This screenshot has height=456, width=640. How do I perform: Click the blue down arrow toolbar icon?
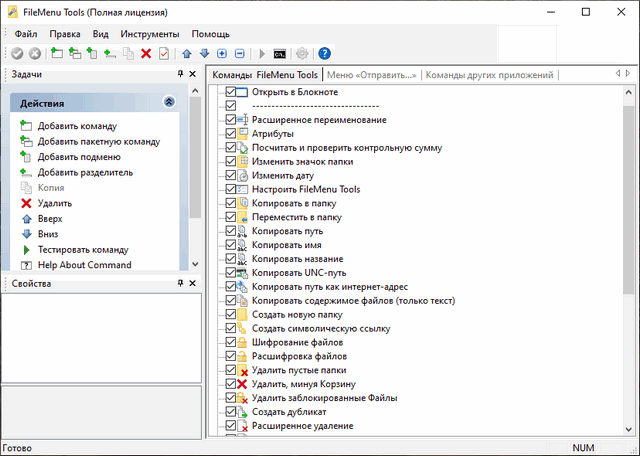pos(204,53)
